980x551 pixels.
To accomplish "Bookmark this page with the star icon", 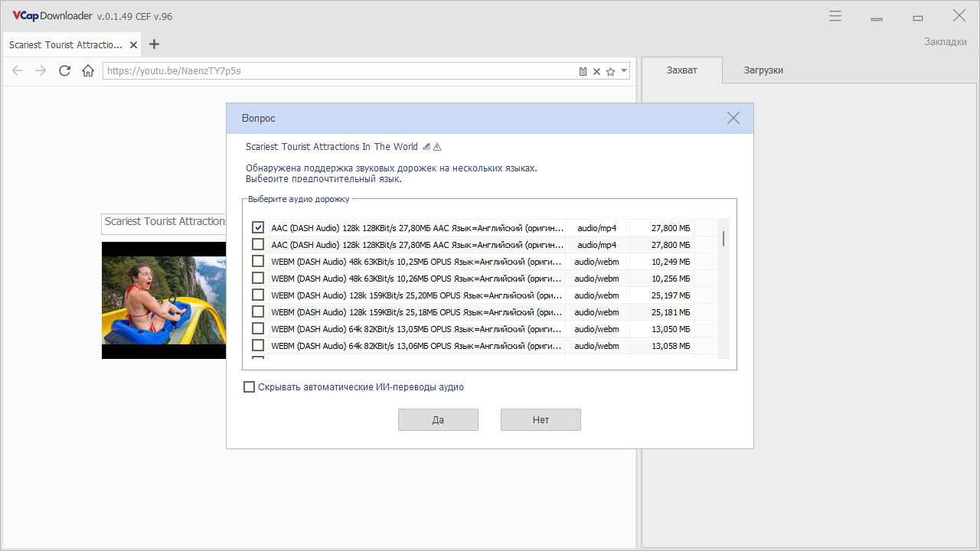I will pos(610,71).
